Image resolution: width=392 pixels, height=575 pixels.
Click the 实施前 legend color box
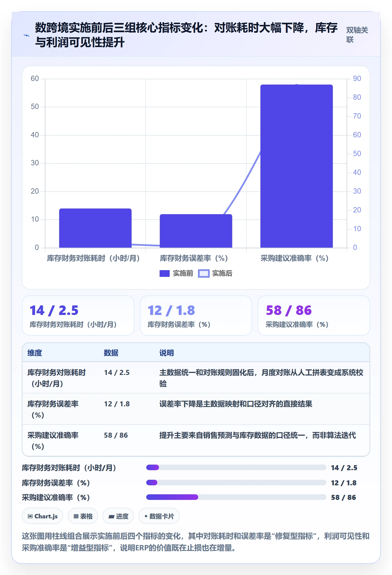coord(165,273)
